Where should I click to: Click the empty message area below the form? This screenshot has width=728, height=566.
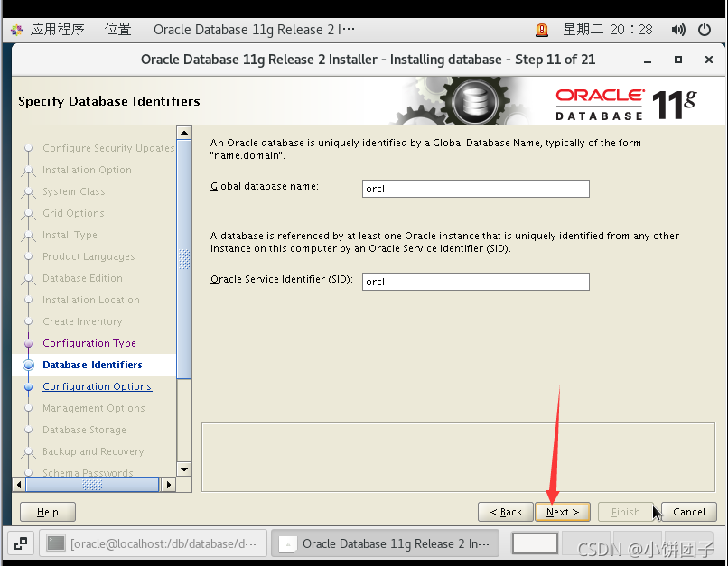(458, 457)
